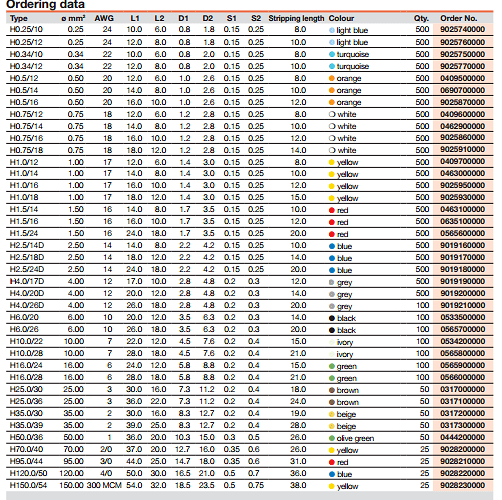Image resolution: width=502 pixels, height=500 pixels.
Task: Click AWG value 2/0 in row H70.0/40
Action: pyautogui.click(x=106, y=449)
